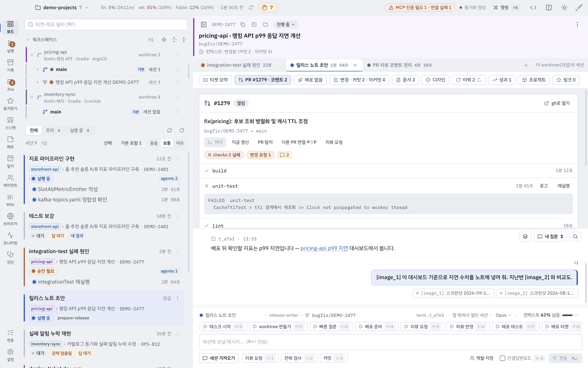This screenshot has height=368, width=588.
Task: Click the usage refresh icon in top bar
Action: (251, 7)
